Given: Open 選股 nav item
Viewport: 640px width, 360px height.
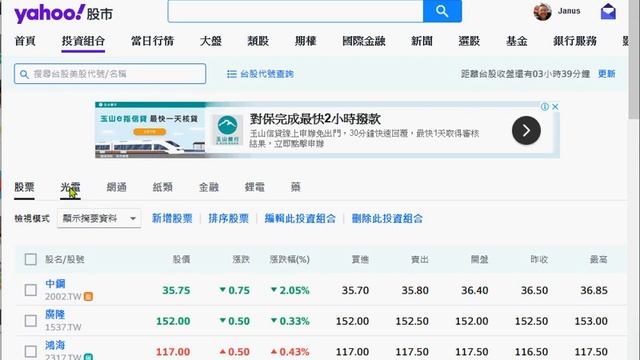Looking at the screenshot, I should pos(469,41).
